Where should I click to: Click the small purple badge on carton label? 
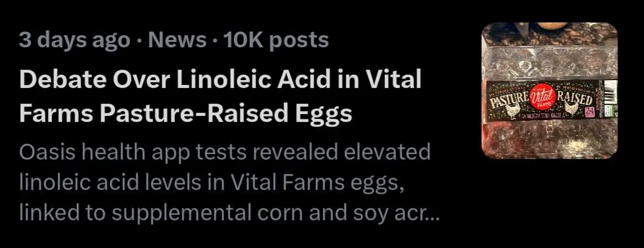(x=590, y=112)
